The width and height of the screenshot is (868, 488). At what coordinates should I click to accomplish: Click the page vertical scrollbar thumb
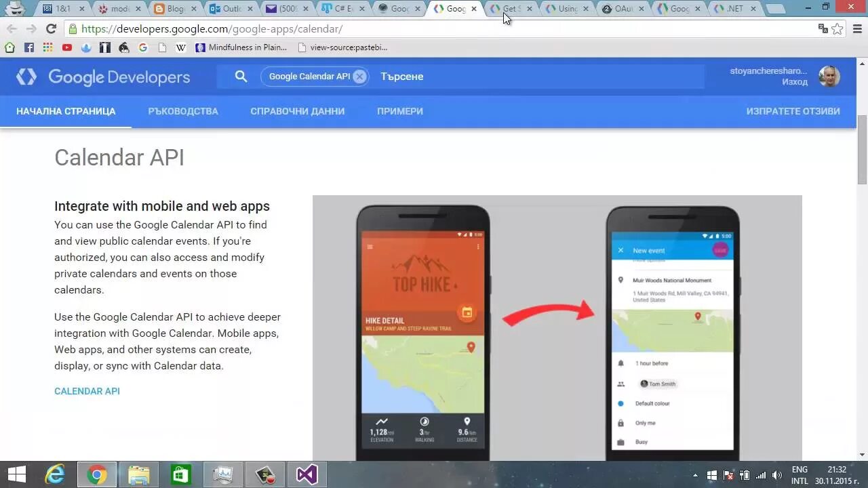(862, 149)
